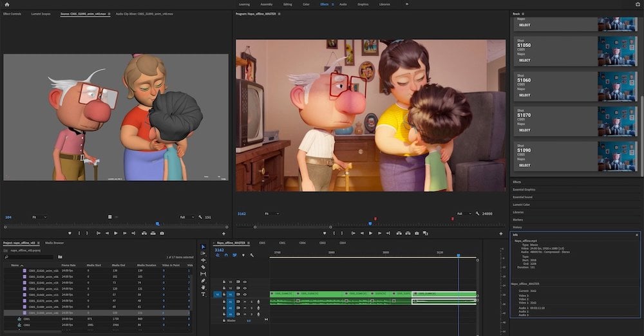Open Media Browser tab
The width and height of the screenshot is (644, 336).
tap(54, 243)
